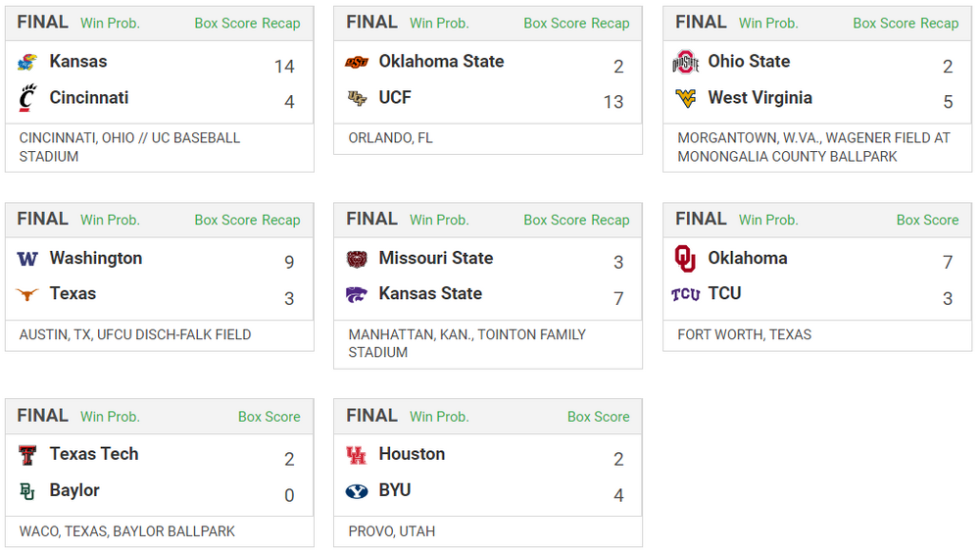Select the Baylor team name
Viewport: 980px width, 553px height.
74,490
